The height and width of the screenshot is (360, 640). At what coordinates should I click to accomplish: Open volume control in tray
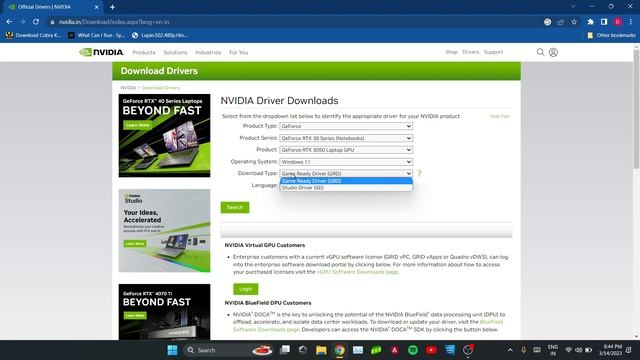click(x=578, y=350)
